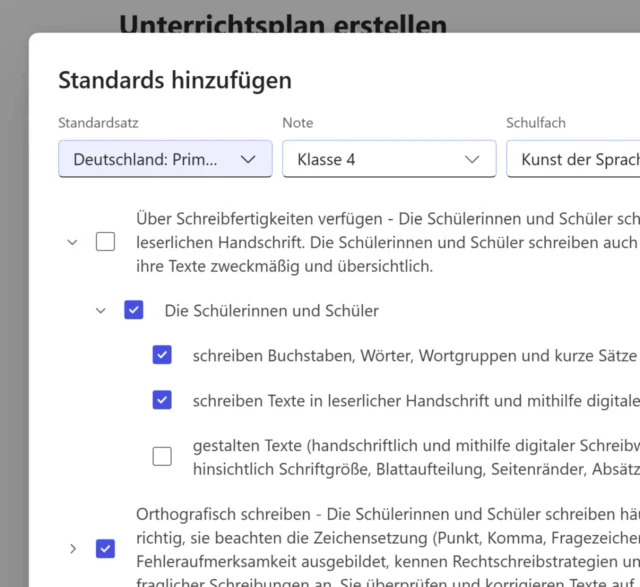This screenshot has width=640, height=587.
Task: Collapse the 'Die Schülerinnen und Schüler' group chevron
Action: 100,311
